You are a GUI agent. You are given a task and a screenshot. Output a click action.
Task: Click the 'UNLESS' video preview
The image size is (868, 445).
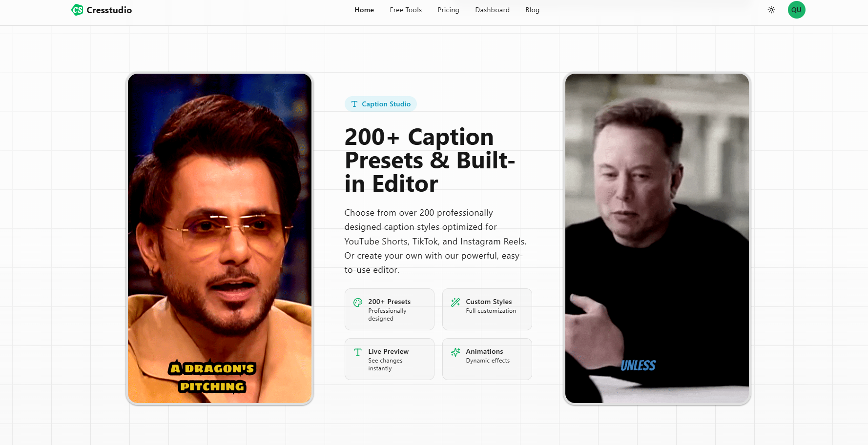[x=657, y=238]
